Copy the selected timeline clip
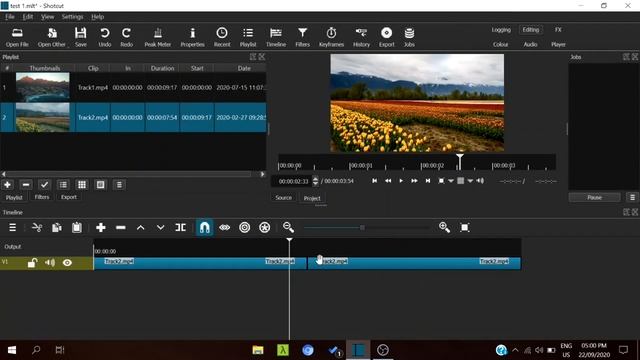 click(57, 227)
